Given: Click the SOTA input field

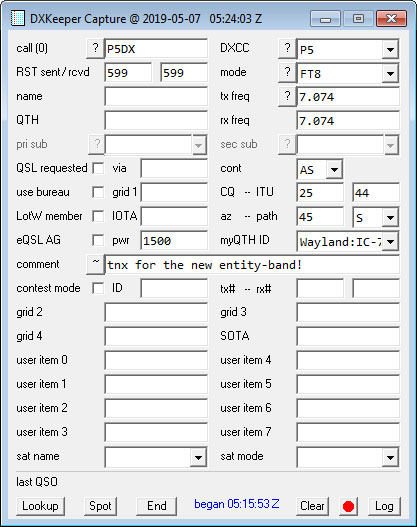Looking at the screenshot, I should (x=348, y=336).
